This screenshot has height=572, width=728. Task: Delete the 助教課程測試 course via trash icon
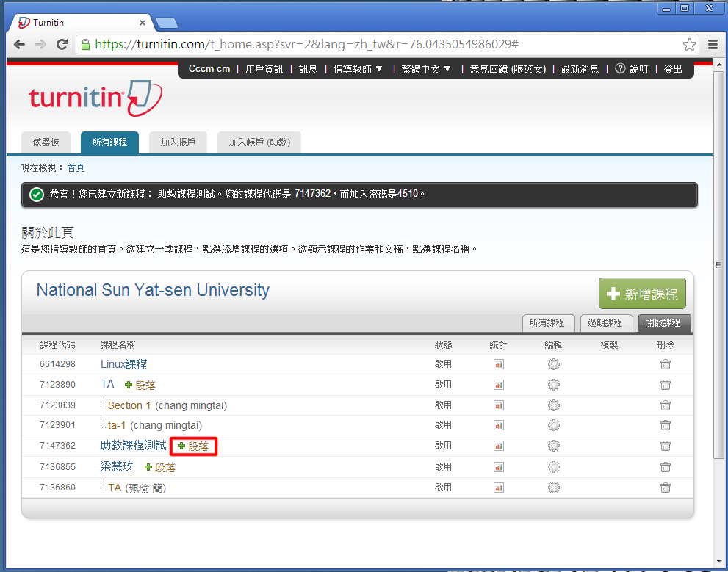tap(665, 446)
